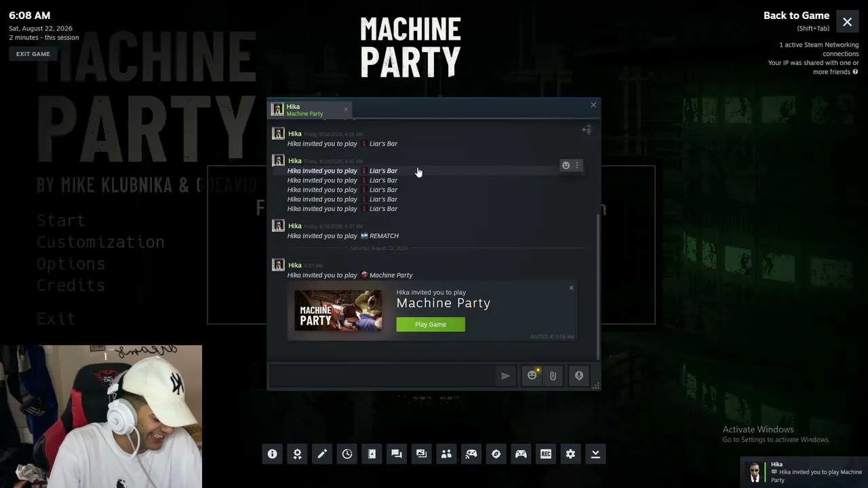Click the 'Activate Windows' settings text
The height and width of the screenshot is (488, 868).
click(776, 434)
